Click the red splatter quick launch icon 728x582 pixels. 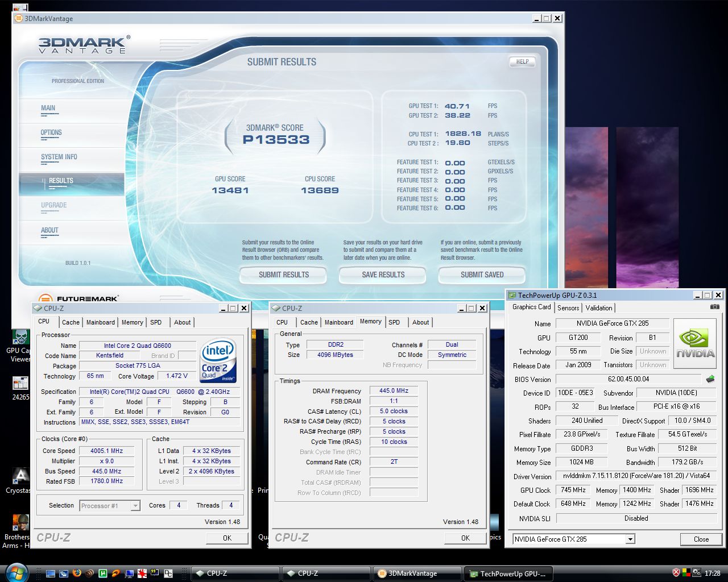(x=142, y=573)
